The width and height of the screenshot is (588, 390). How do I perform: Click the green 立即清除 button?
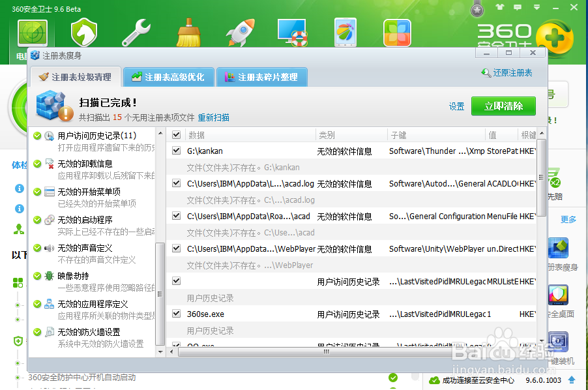point(503,106)
